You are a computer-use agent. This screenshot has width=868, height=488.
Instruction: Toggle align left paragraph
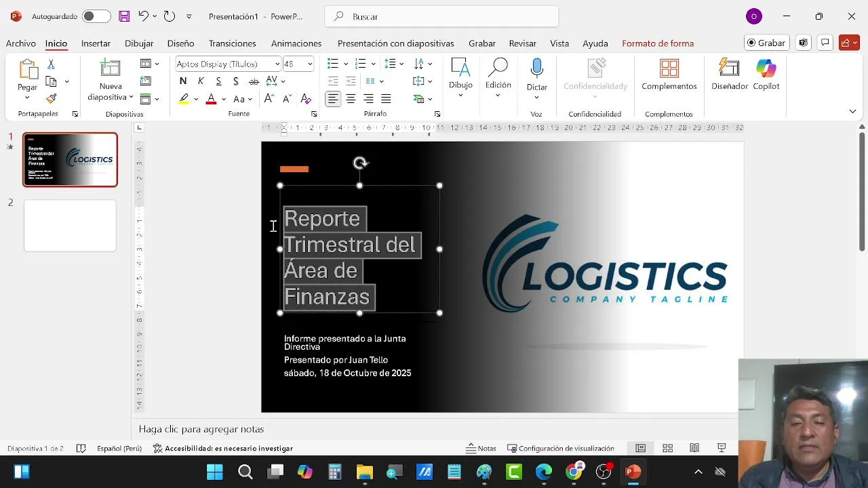(333, 99)
